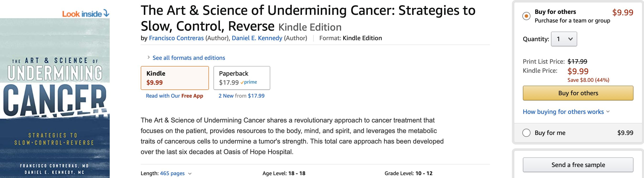Click the Look inside label

tap(82, 14)
